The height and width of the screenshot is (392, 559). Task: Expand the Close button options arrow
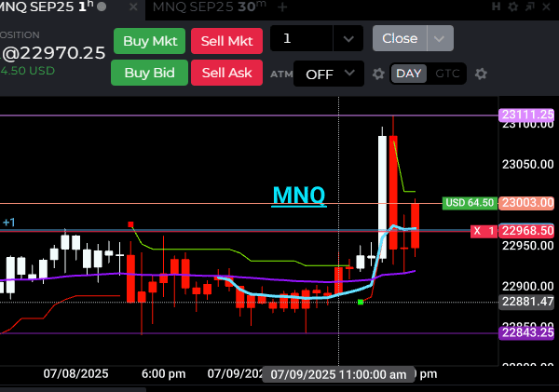pos(440,38)
